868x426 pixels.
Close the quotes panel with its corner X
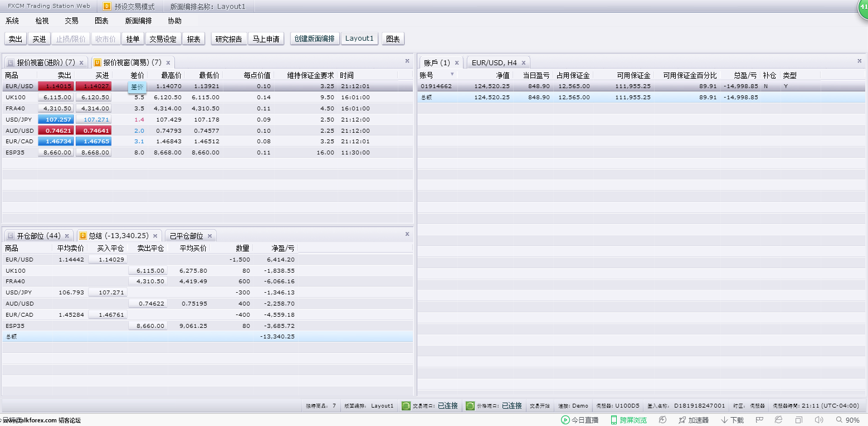click(x=407, y=61)
